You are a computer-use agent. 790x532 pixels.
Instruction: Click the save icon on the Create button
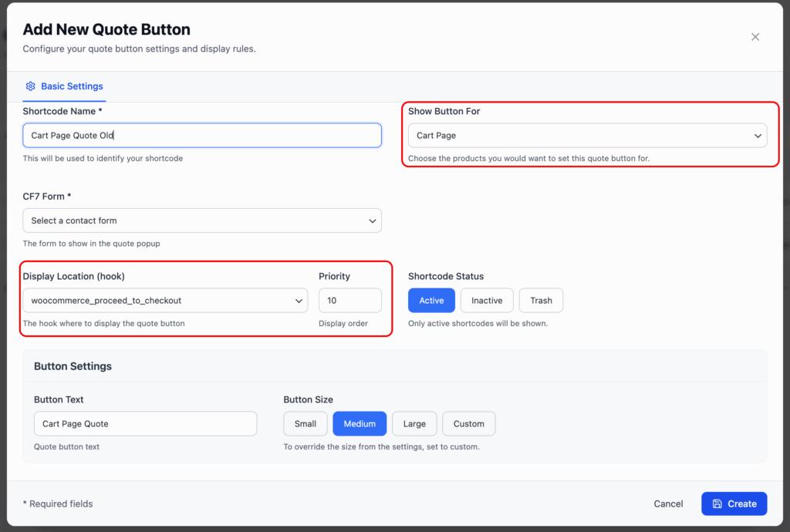coord(717,503)
